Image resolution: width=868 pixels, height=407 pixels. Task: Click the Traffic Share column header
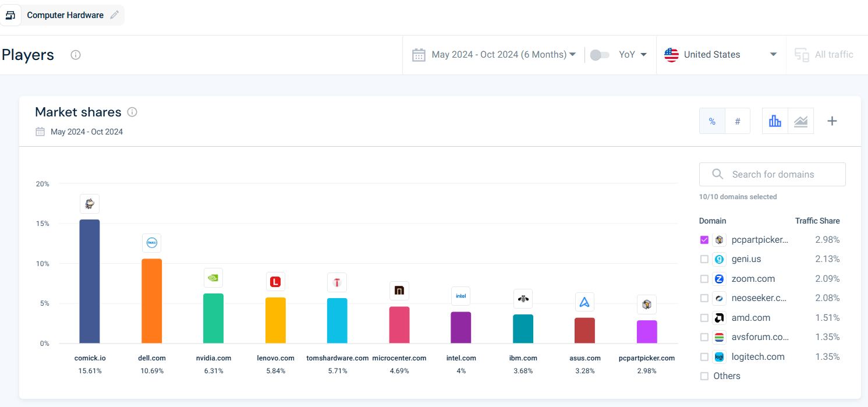click(x=817, y=221)
